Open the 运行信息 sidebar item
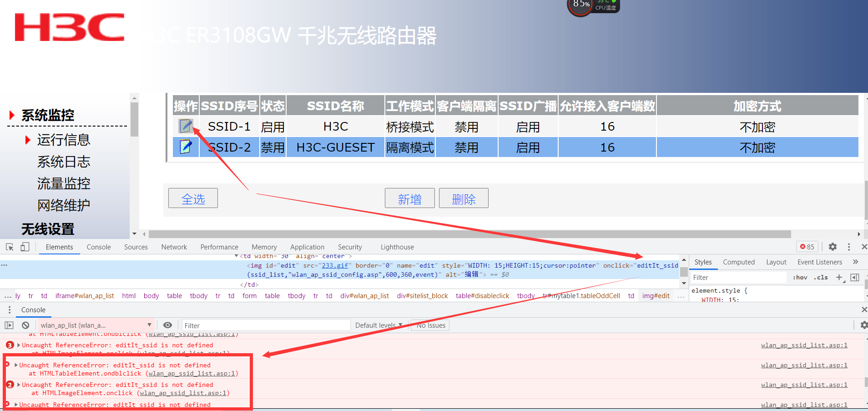Viewport: 868px width, 411px height. (64, 140)
